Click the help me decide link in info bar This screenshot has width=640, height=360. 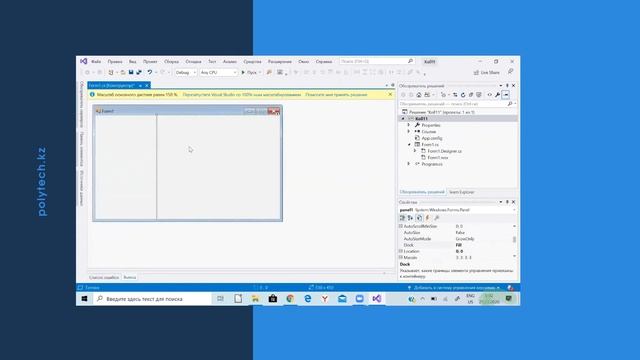336,95
